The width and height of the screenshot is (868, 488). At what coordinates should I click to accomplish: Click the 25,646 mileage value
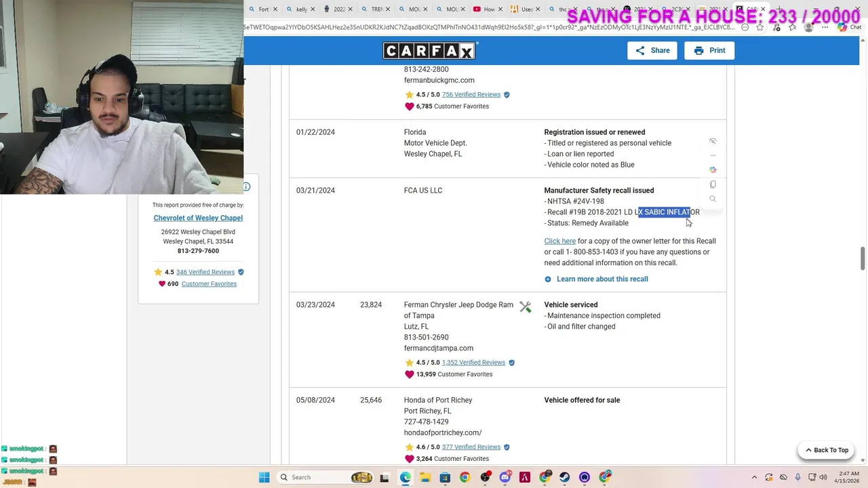coord(371,401)
